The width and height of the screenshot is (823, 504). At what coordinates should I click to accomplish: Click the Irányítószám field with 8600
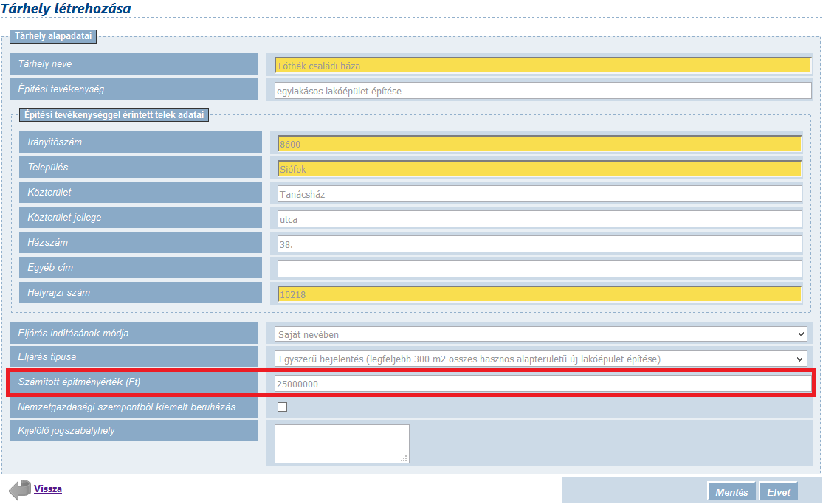click(540, 143)
